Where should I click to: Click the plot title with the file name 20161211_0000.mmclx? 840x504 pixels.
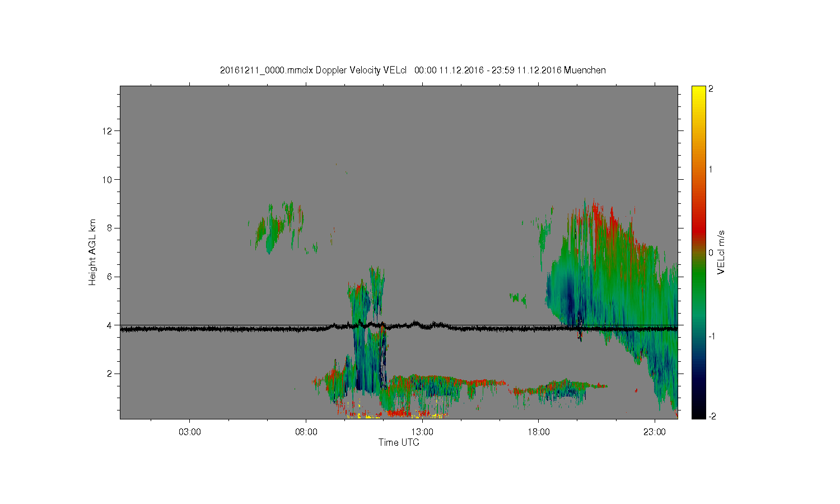413,70
